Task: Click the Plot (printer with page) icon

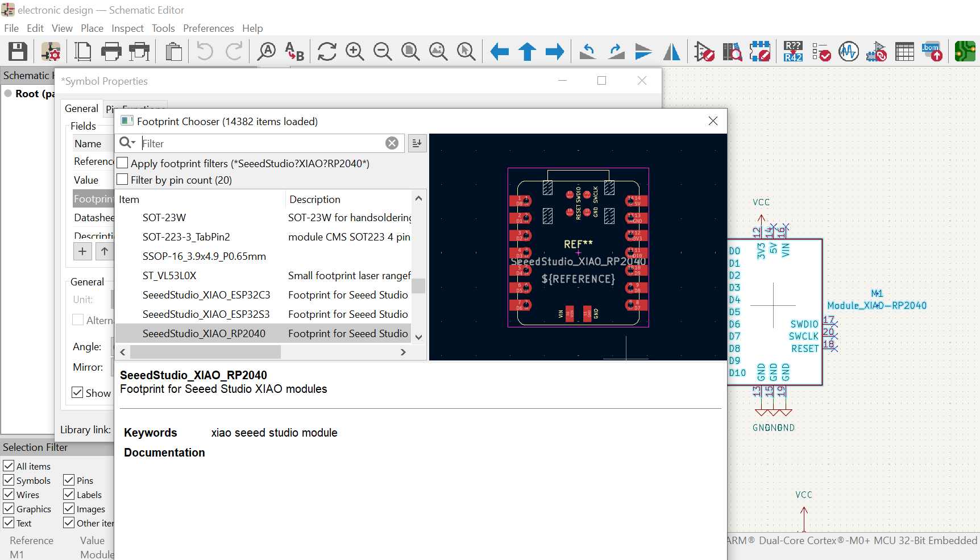Action: coord(139,52)
